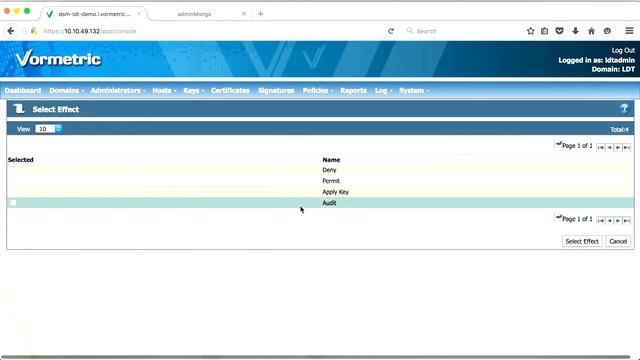Click the Audit row name

pyautogui.click(x=329, y=203)
